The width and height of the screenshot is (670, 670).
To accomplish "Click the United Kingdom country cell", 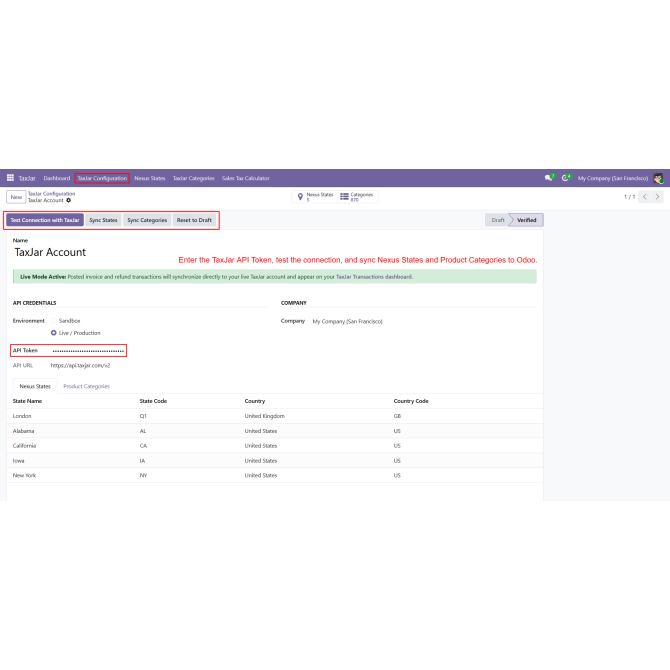I will click(x=264, y=416).
